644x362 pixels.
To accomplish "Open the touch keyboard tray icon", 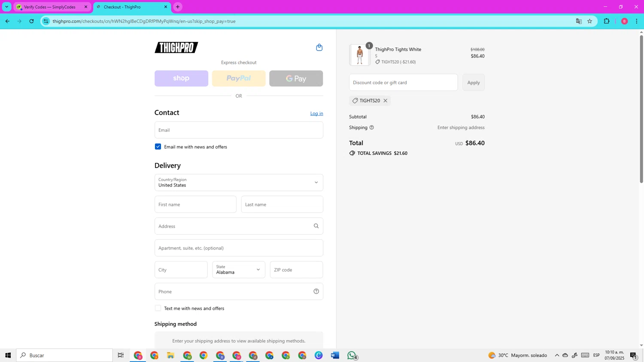I will (x=585, y=355).
